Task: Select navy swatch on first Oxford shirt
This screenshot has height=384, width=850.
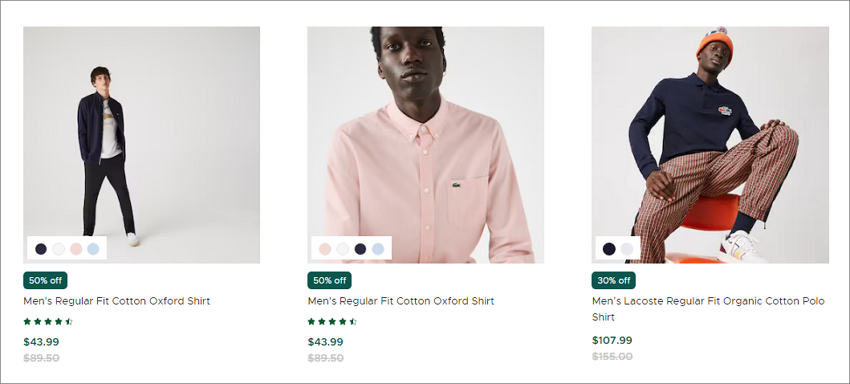Action: click(41, 249)
